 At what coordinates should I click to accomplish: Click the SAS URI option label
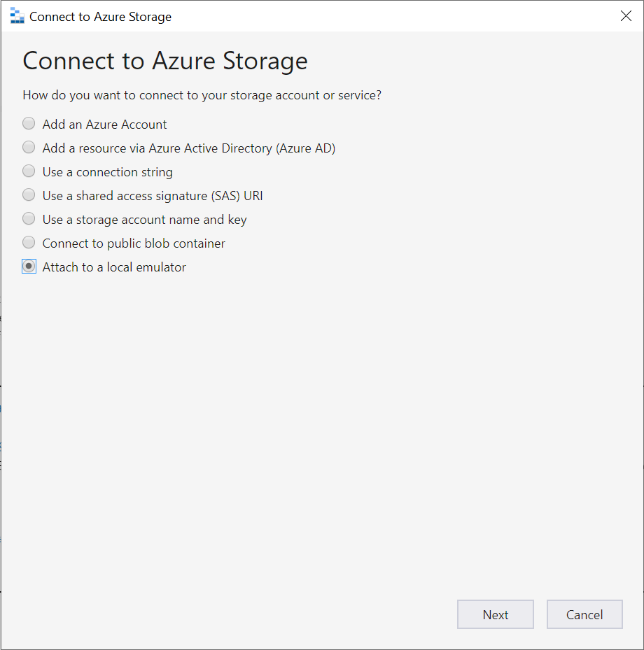(x=152, y=195)
